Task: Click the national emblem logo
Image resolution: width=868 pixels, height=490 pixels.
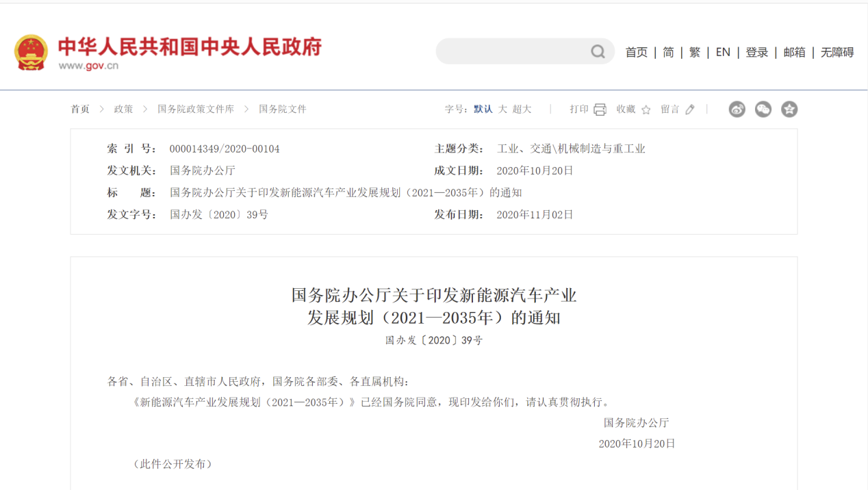Action: point(31,53)
